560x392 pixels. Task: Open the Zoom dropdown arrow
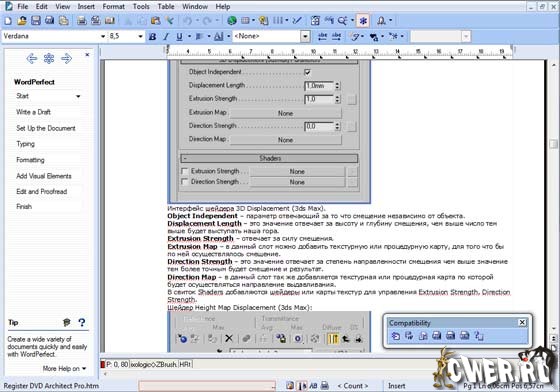click(352, 21)
